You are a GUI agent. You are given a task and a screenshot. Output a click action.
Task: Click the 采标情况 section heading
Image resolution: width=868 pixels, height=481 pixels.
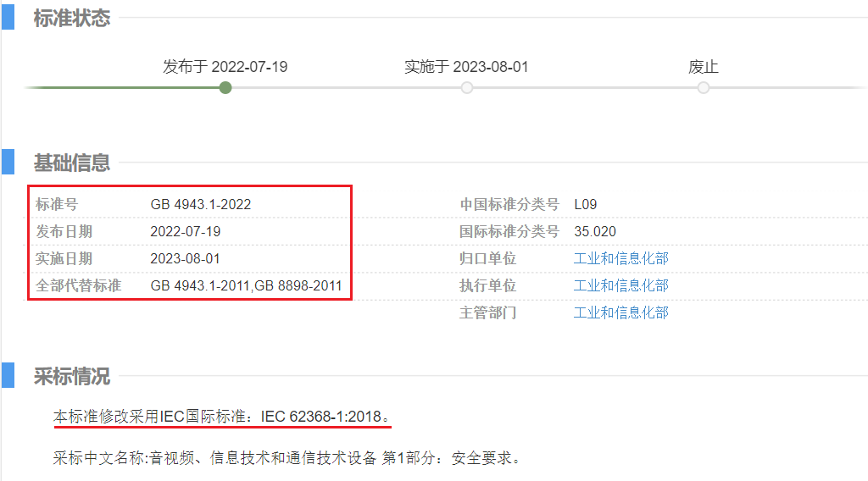point(72,376)
